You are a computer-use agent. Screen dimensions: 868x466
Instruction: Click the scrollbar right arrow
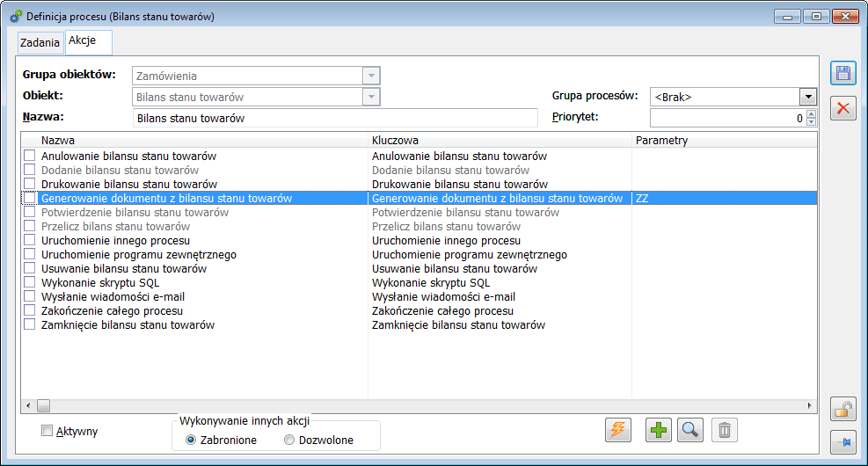[x=809, y=406]
